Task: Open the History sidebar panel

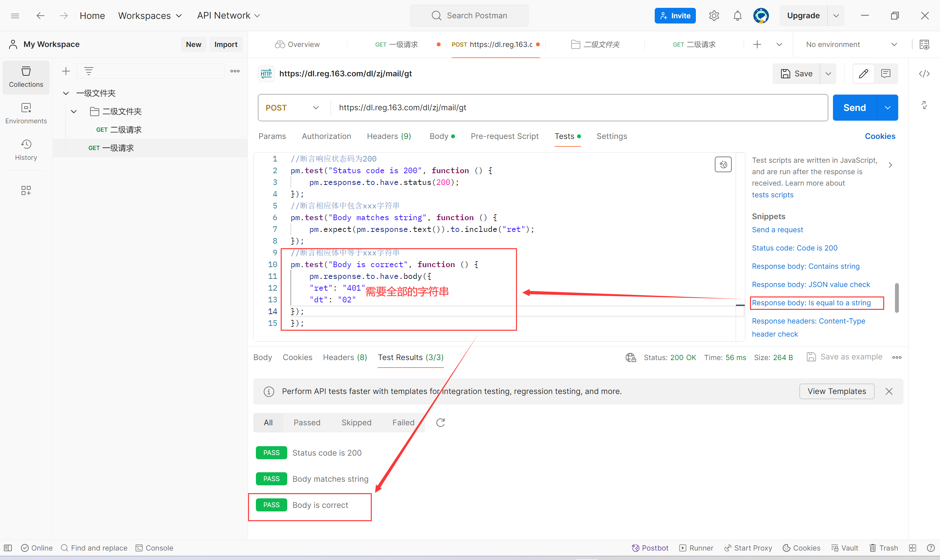Action: point(26,150)
